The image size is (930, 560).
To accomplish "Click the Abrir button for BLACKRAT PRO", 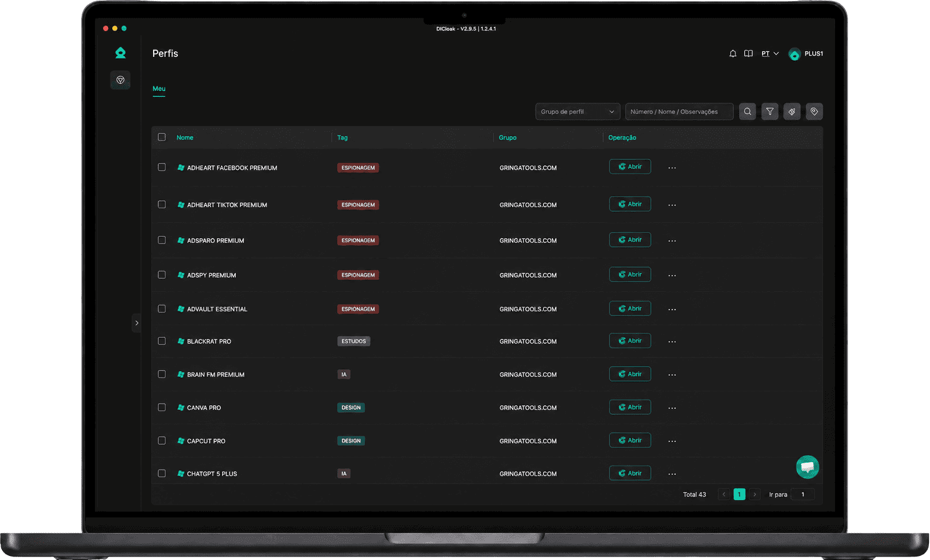I will click(630, 341).
